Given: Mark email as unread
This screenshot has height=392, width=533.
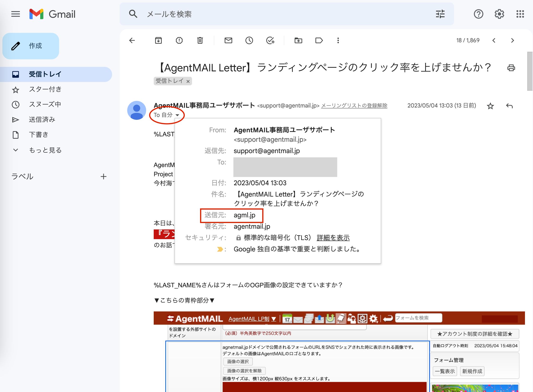Looking at the screenshot, I should click(x=228, y=40).
